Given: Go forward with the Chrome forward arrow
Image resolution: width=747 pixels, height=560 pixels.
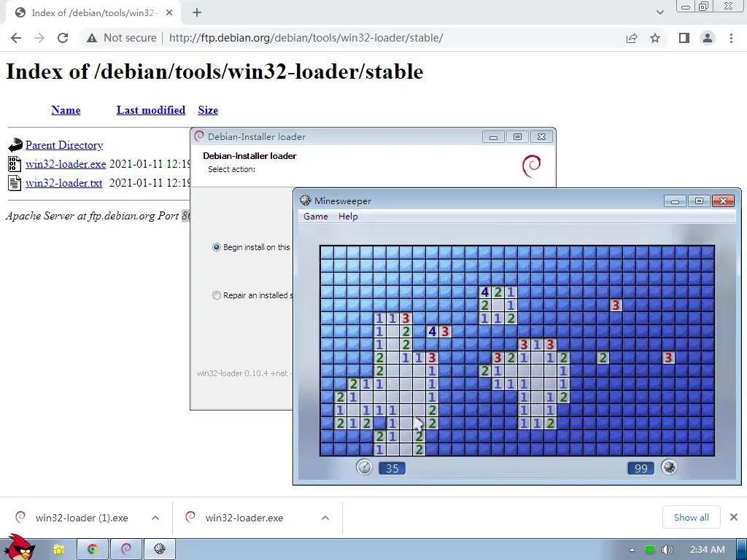Looking at the screenshot, I should click(39, 38).
